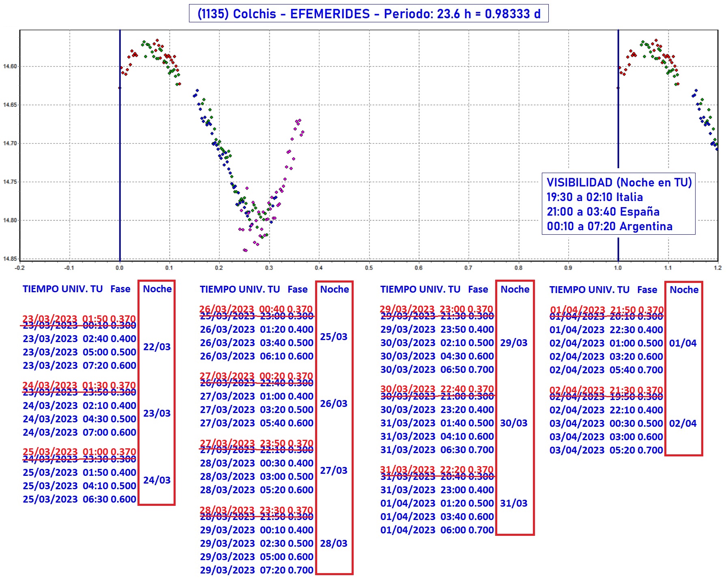Viewport: 728px width, 580px height.
Task: Click row '01/04/2023 01:20 0.500'
Action: pyautogui.click(x=437, y=503)
